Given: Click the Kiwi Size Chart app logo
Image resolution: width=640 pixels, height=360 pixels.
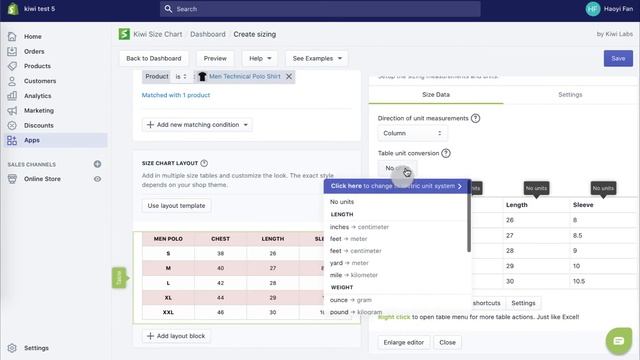Looking at the screenshot, I should pyautogui.click(x=124, y=34).
